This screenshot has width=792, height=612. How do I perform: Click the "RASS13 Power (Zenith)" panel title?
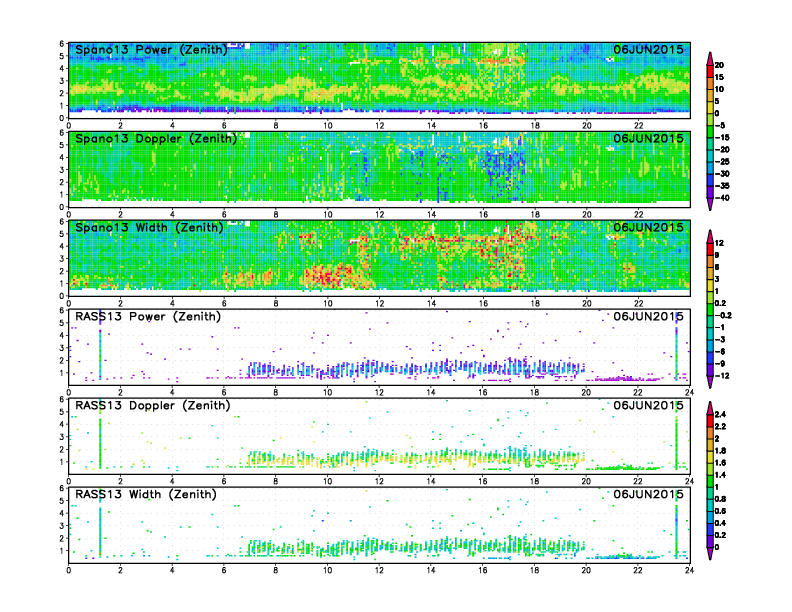point(148,317)
